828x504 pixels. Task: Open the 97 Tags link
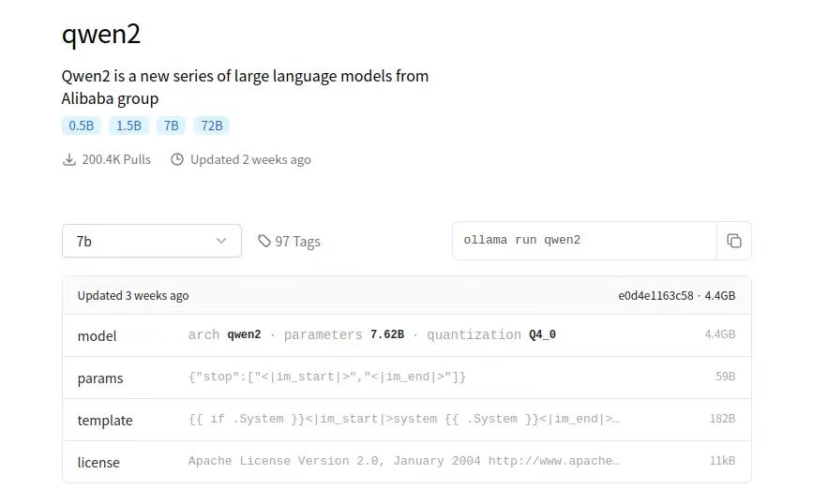289,241
